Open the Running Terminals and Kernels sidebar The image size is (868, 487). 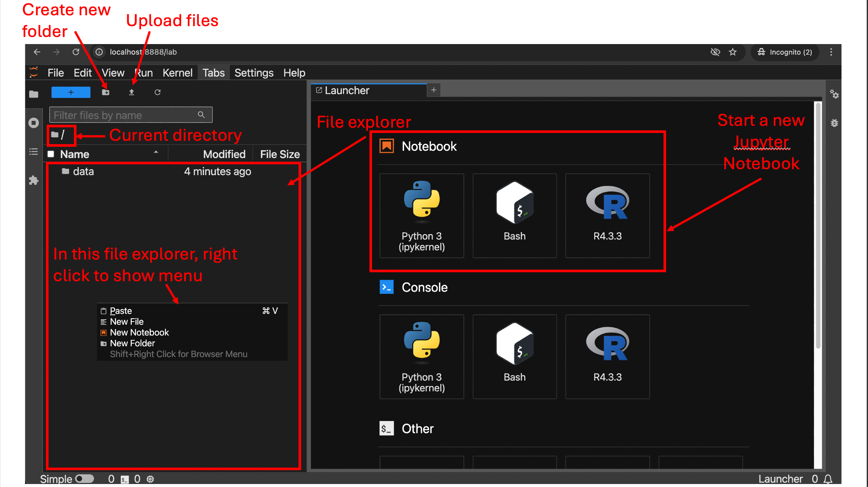click(34, 123)
